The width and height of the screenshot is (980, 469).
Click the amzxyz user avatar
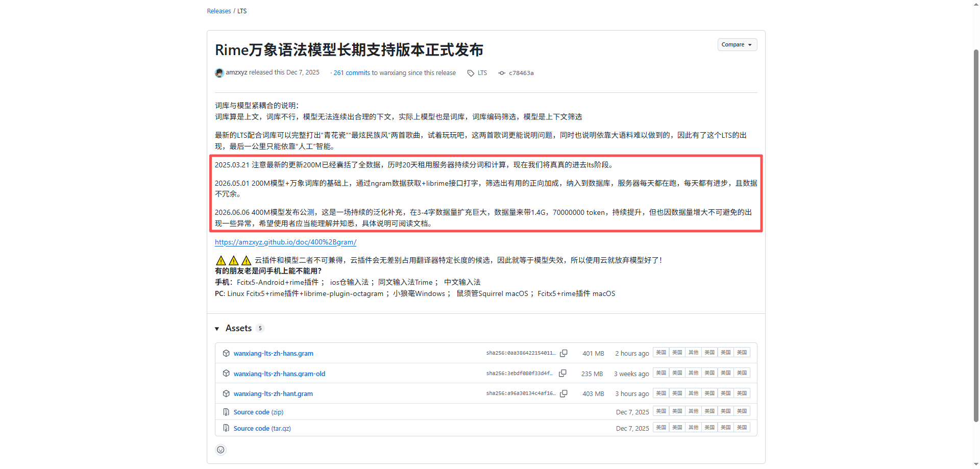click(x=219, y=73)
